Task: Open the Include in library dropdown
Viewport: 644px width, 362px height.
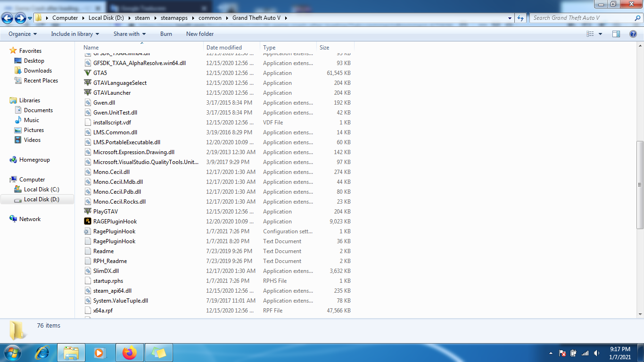Action: pyautogui.click(x=75, y=34)
